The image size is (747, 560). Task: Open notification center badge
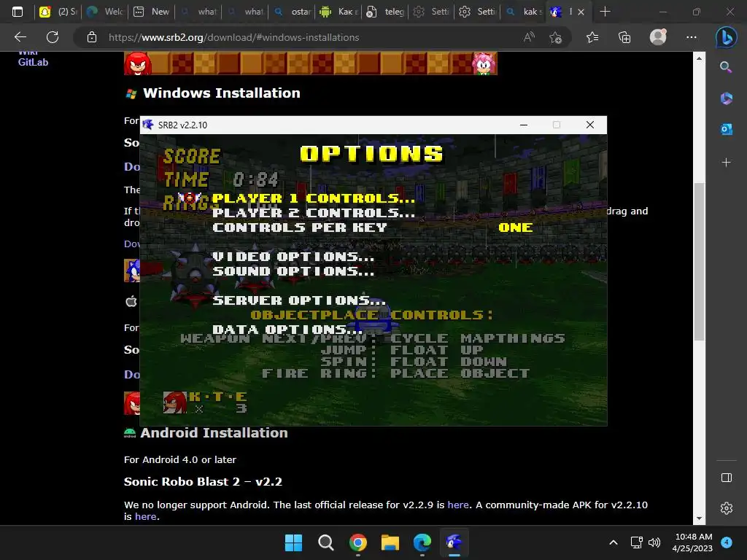click(726, 542)
